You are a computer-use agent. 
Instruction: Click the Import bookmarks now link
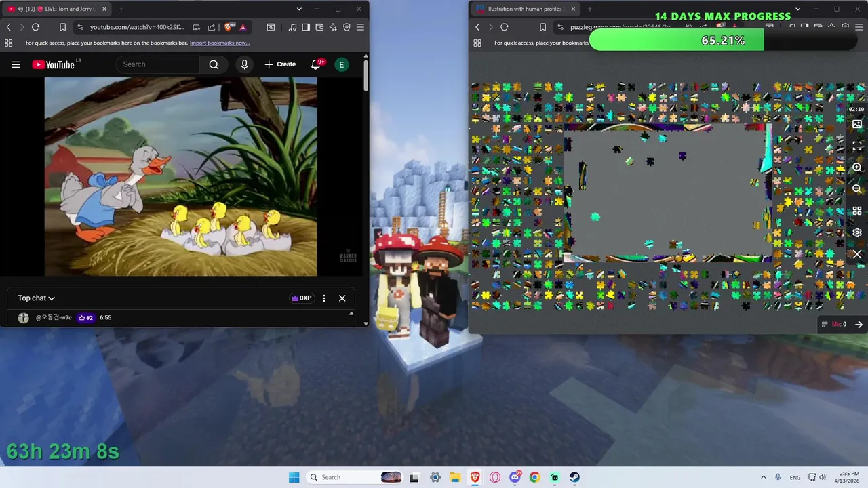coord(220,43)
